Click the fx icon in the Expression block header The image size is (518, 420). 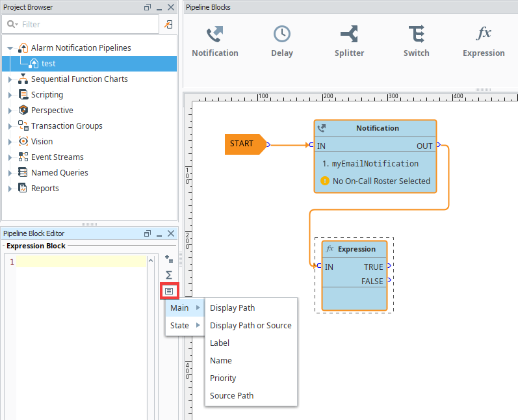[330, 249]
